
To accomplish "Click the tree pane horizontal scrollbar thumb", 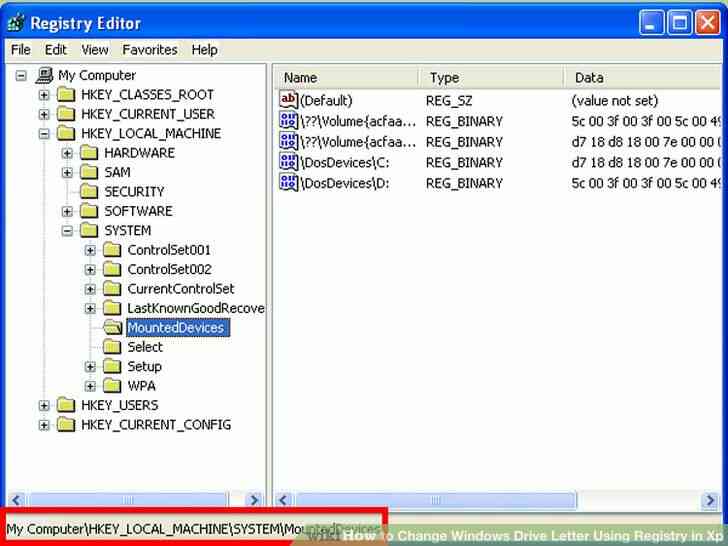I will click(128, 500).
